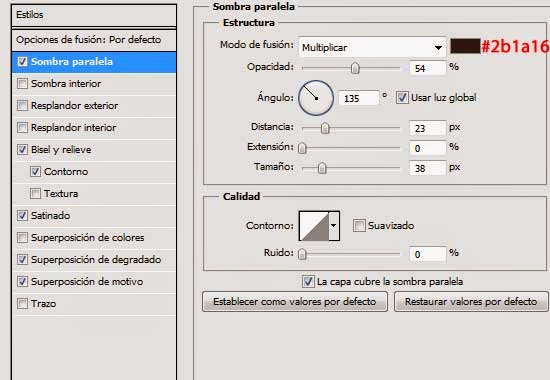550x380 pixels.
Task: Toggle the Usar luz global checkbox
Action: pyautogui.click(x=402, y=98)
